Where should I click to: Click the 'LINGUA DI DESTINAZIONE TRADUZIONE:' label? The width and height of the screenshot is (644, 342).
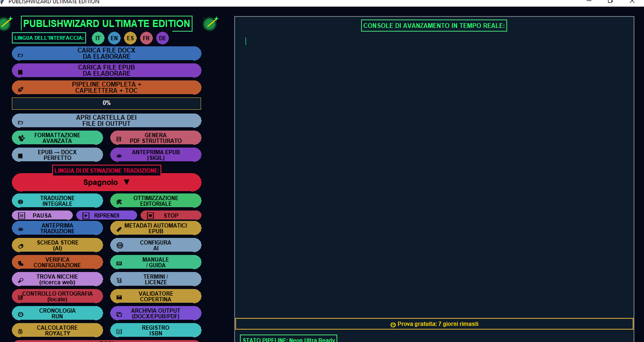tap(106, 170)
